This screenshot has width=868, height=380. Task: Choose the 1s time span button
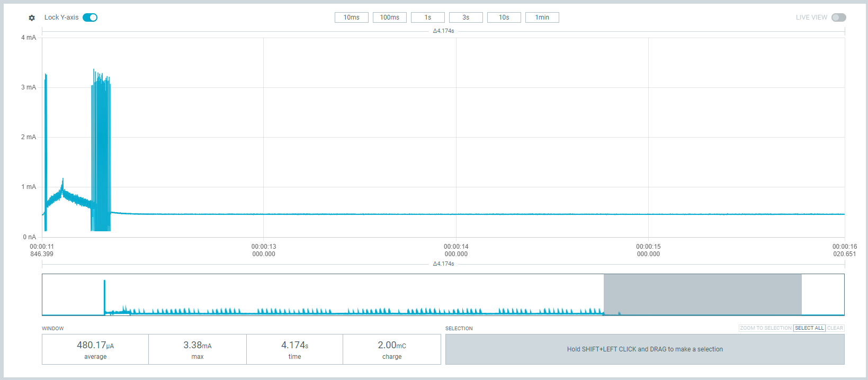click(x=427, y=17)
